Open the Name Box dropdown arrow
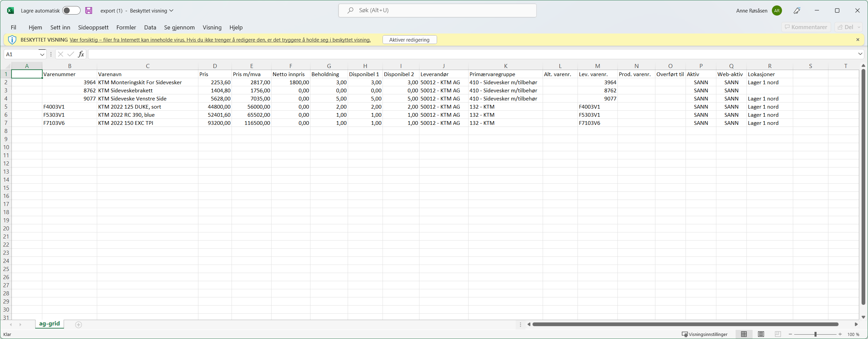This screenshot has width=868, height=339. click(x=42, y=54)
